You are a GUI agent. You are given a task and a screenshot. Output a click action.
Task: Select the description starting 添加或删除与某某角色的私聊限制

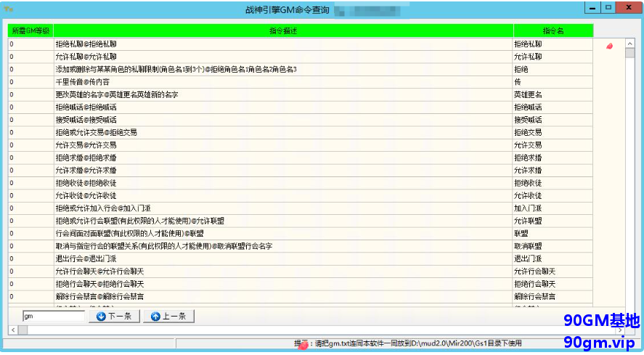(283, 70)
